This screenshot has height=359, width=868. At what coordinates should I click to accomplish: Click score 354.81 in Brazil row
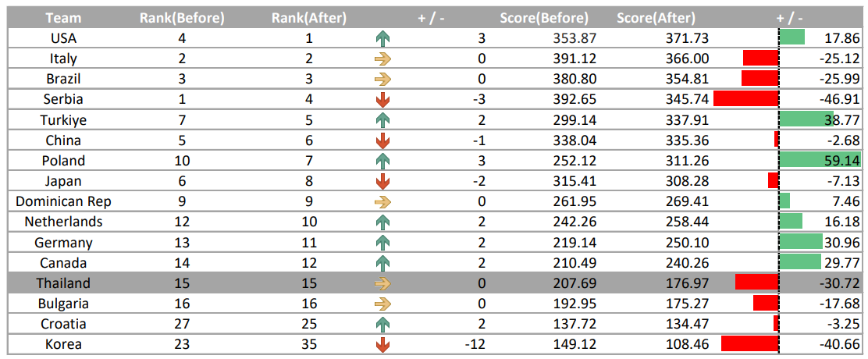coord(687,79)
